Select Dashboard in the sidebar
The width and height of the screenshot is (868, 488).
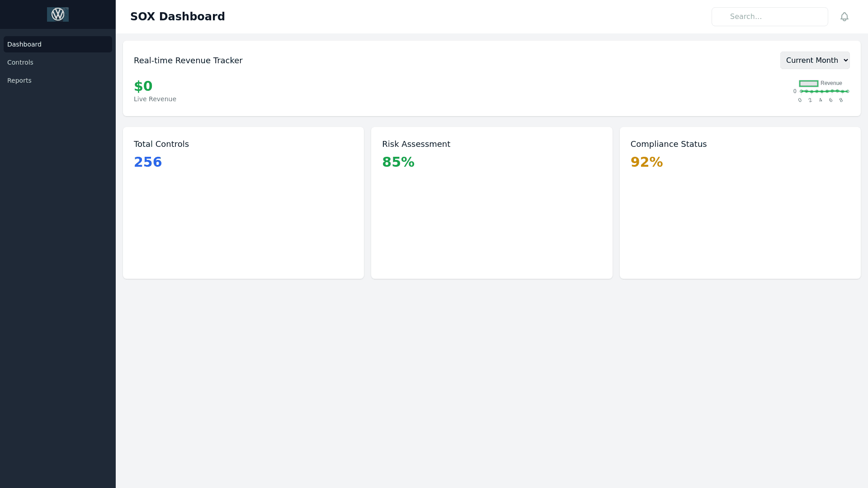click(24, 44)
